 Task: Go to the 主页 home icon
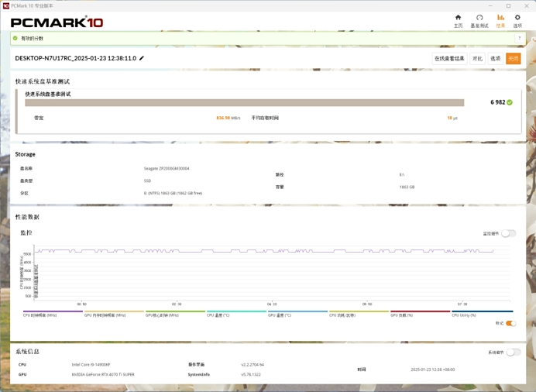pyautogui.click(x=458, y=18)
